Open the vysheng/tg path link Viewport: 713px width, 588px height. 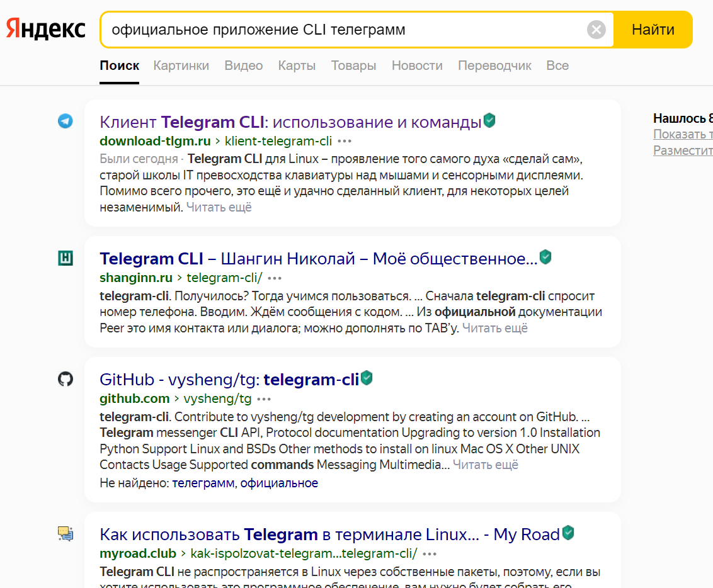point(217,399)
